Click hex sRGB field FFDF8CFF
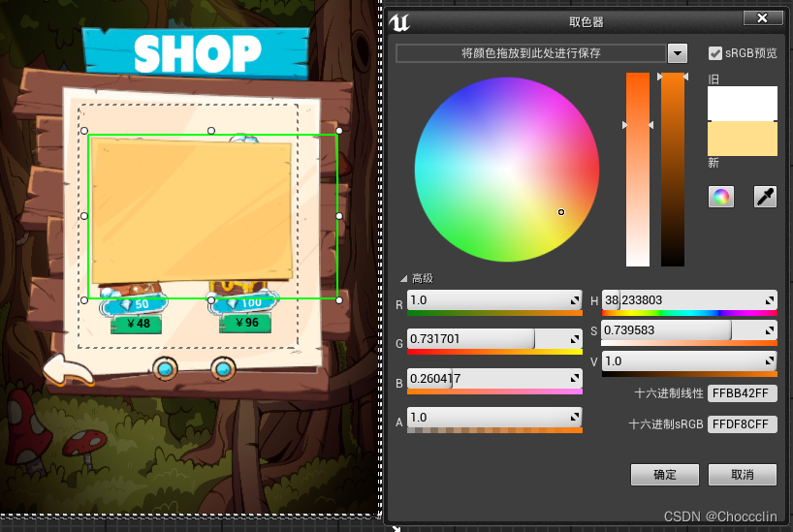The width and height of the screenshot is (793, 532). 742,423
